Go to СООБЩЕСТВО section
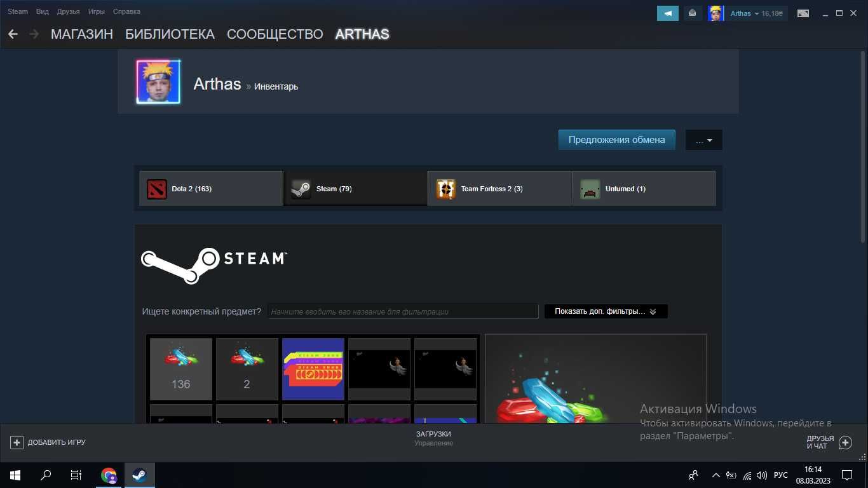Viewport: 868px width, 488px height. pos(275,34)
